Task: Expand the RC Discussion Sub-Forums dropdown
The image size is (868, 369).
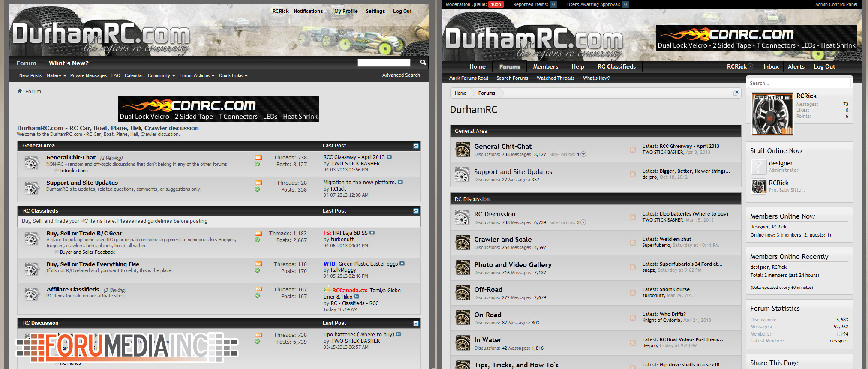Action: tap(583, 222)
